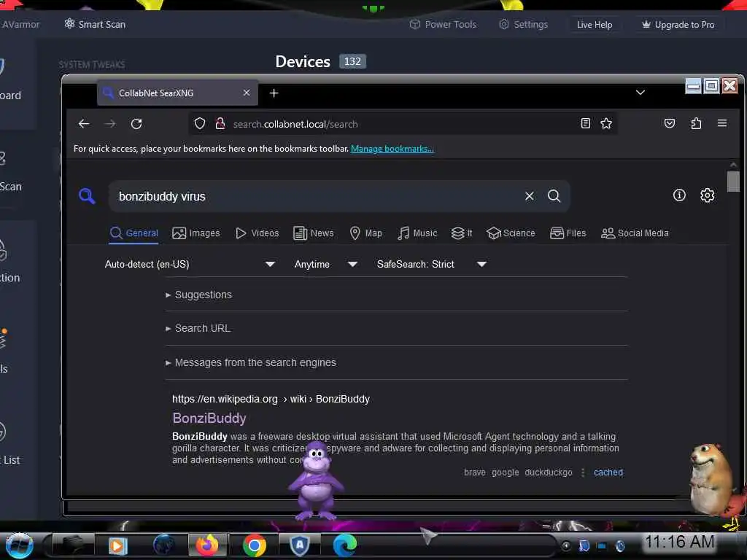Open the Firefox hamburger menu

pos(721,123)
